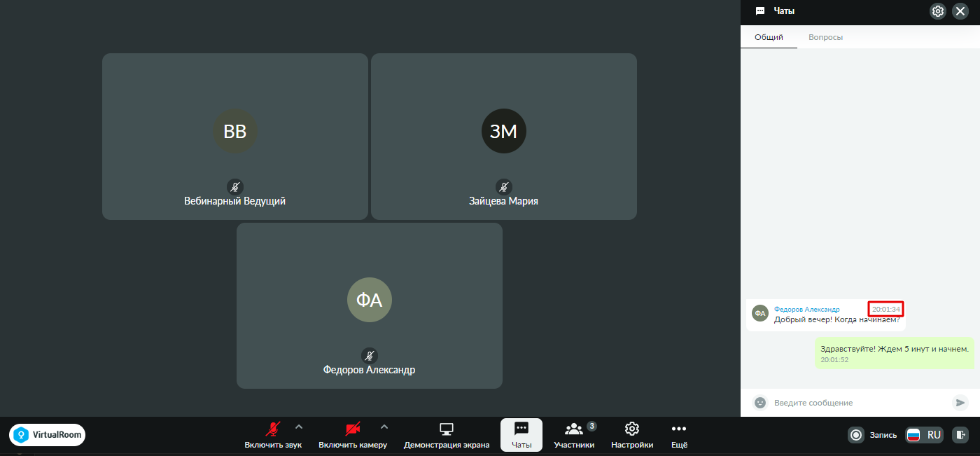Switch to Вопросы tab
This screenshot has height=456, width=980.
(x=825, y=37)
